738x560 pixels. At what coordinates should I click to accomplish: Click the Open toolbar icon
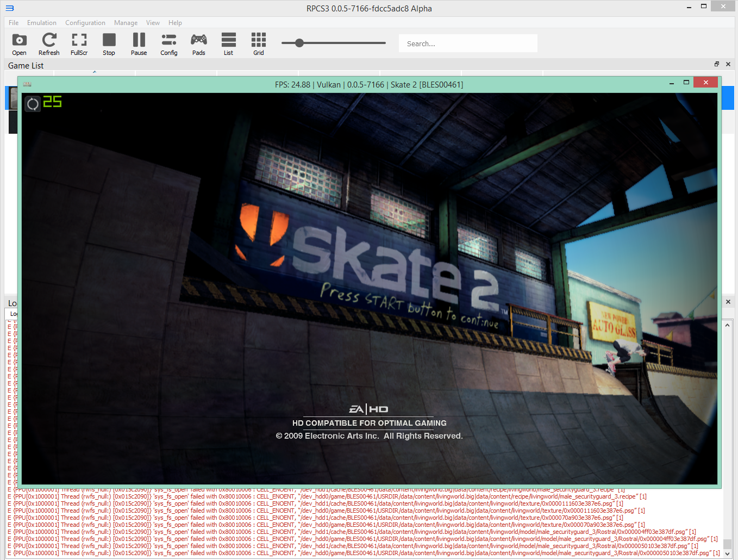(x=19, y=43)
